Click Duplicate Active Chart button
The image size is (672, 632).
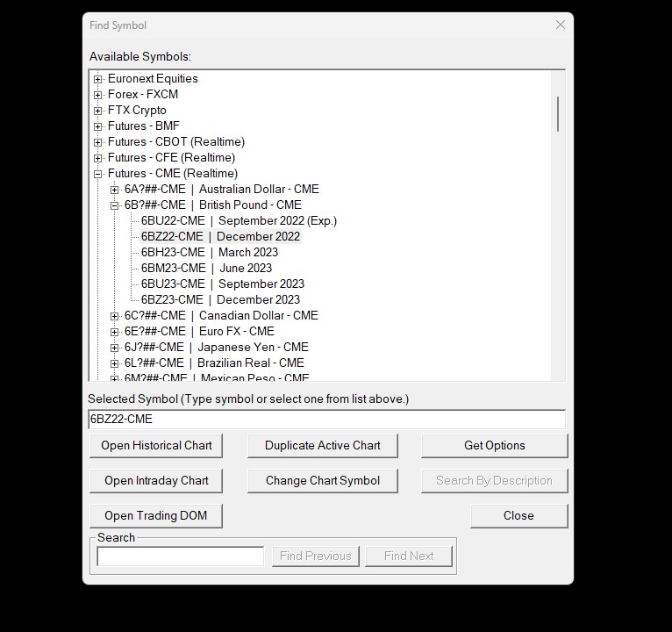tap(323, 446)
